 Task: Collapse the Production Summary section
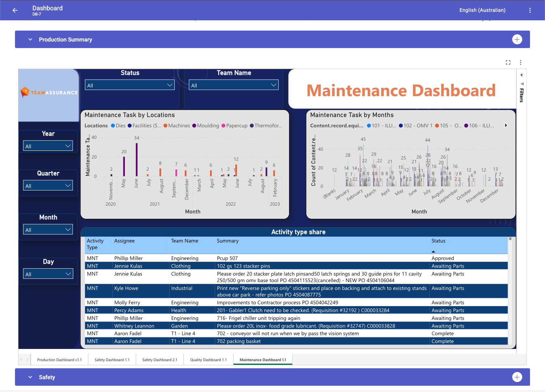[30, 39]
